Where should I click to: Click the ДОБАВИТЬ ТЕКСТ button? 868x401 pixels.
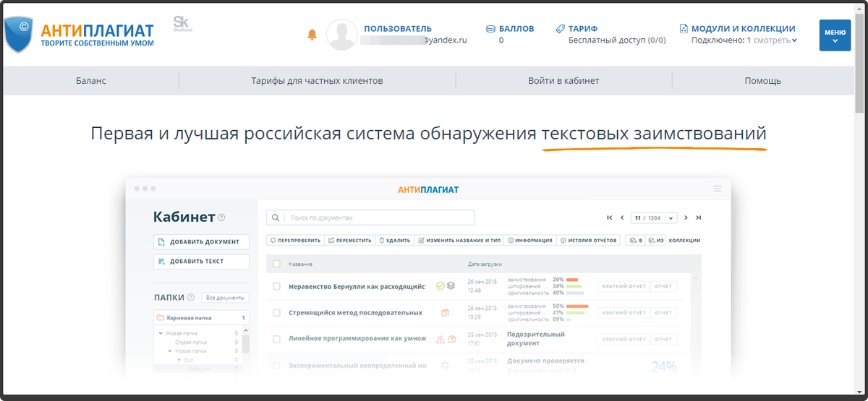tap(201, 262)
